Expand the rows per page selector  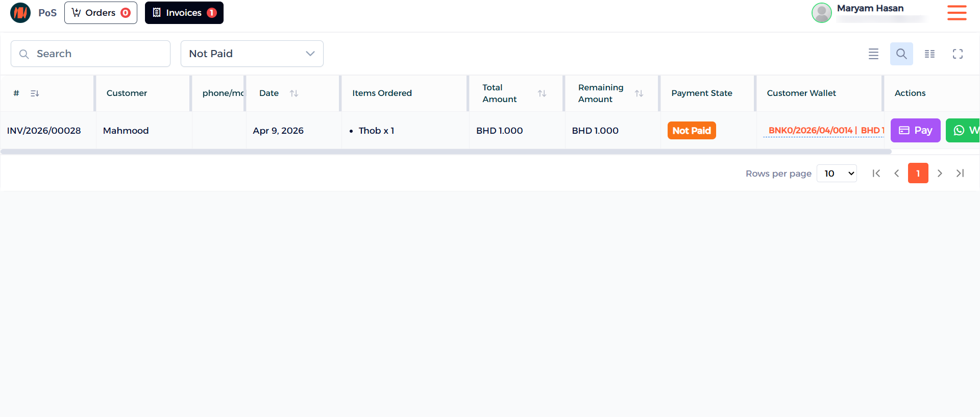click(837, 174)
